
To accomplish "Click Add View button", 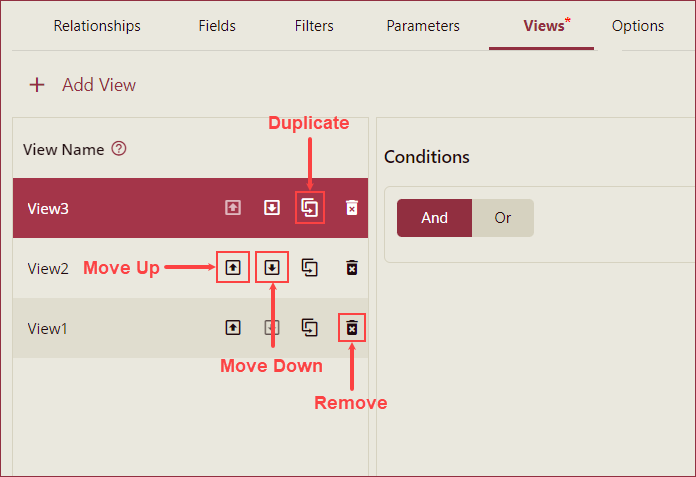I will click(83, 85).
